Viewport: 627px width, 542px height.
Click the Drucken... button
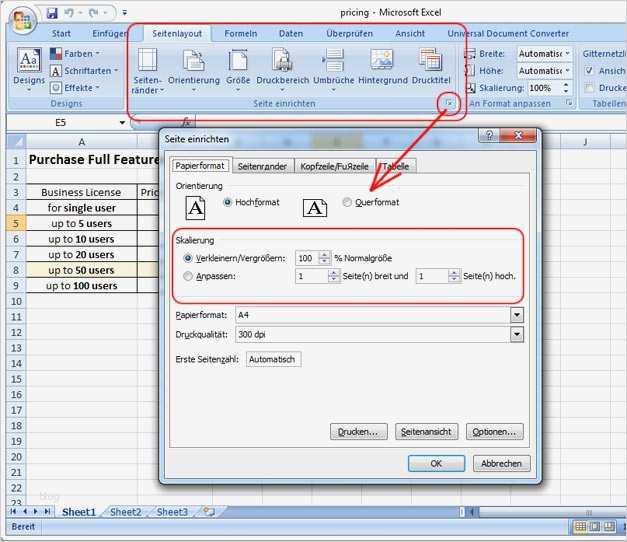tap(358, 432)
